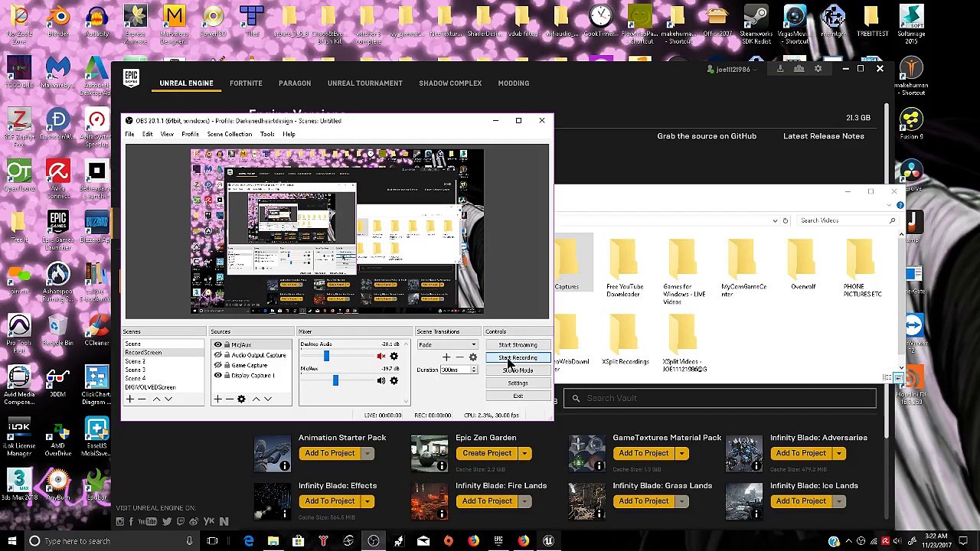Screen dimensions: 980x551
Task: Hide the Display Capture 1 source
Action: coord(218,375)
